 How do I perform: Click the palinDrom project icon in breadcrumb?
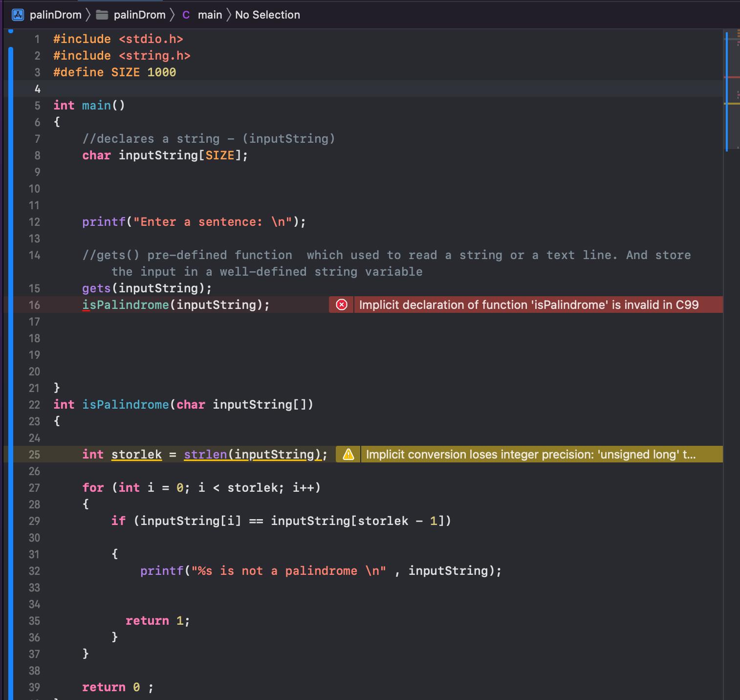18,15
